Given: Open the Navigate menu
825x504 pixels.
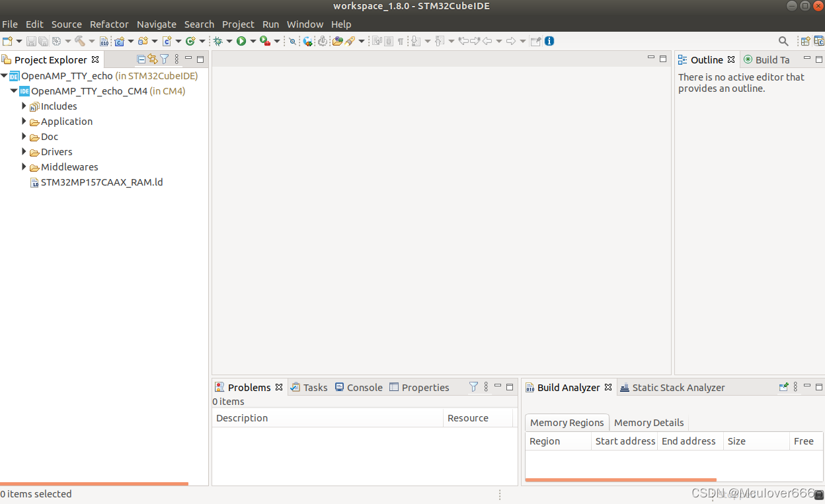Looking at the screenshot, I should [157, 24].
